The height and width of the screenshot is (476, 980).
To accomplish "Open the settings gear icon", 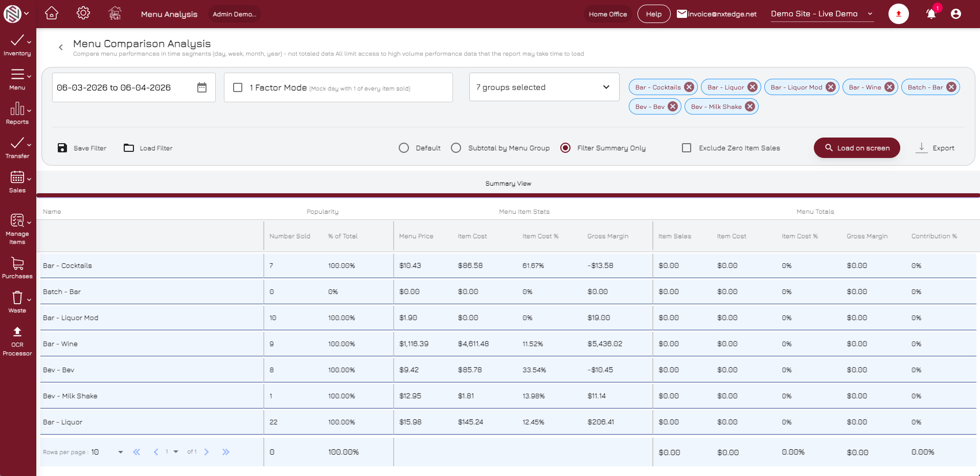I will 83,13.
